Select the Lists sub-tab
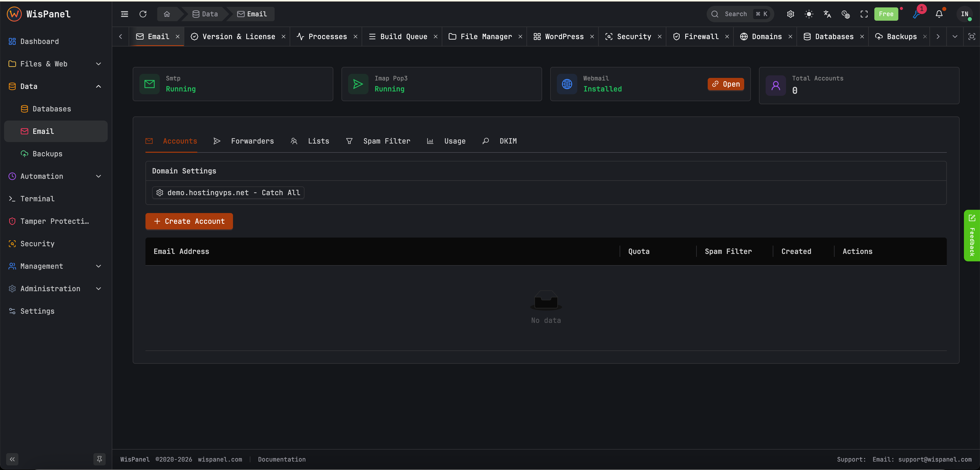Image resolution: width=980 pixels, height=470 pixels. pos(310,141)
